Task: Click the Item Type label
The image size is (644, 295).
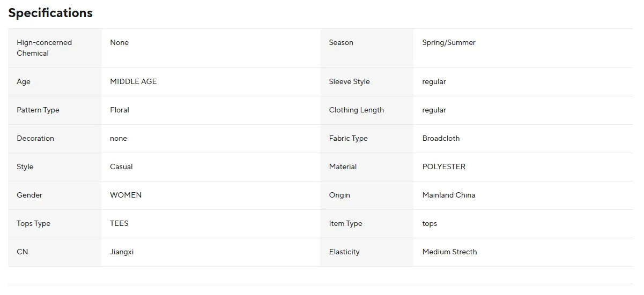Action: 346,224
